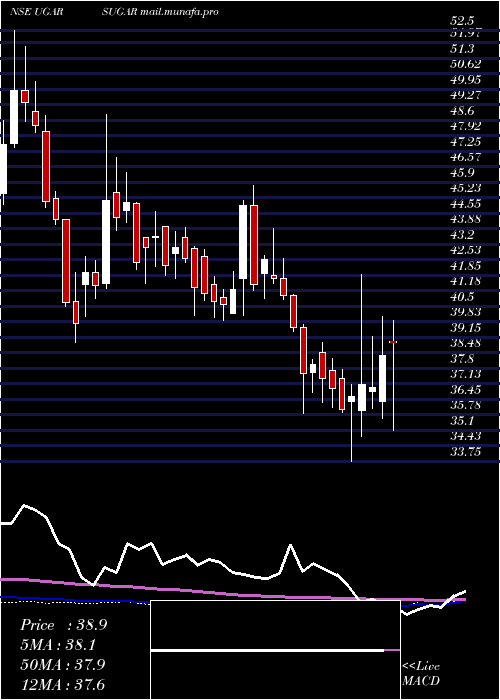Click the 47.25 price axis label

pos(466,142)
